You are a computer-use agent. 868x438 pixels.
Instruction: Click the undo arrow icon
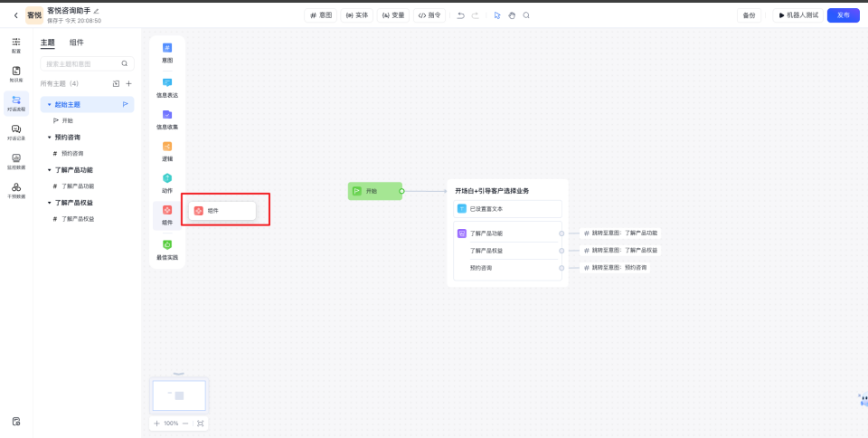[x=460, y=15]
